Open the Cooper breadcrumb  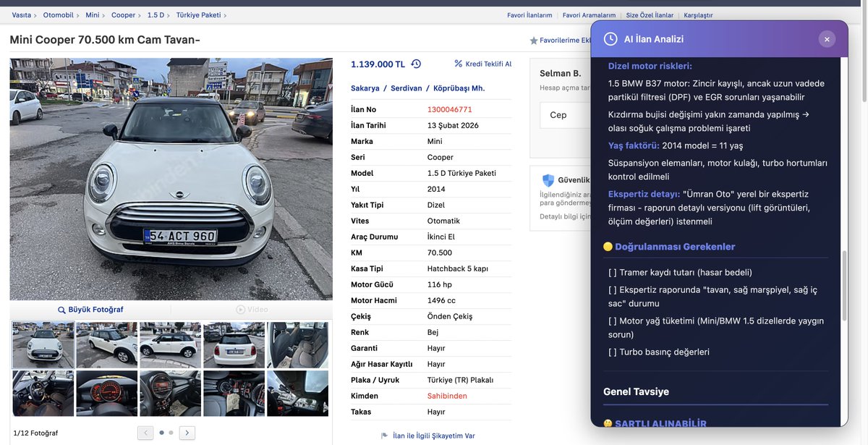[x=124, y=15]
